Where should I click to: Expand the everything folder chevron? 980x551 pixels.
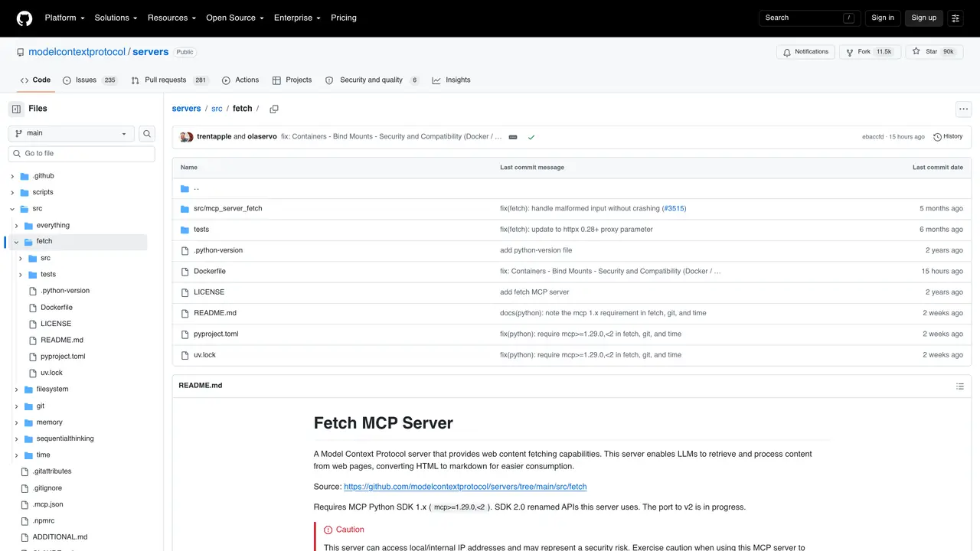(x=16, y=226)
